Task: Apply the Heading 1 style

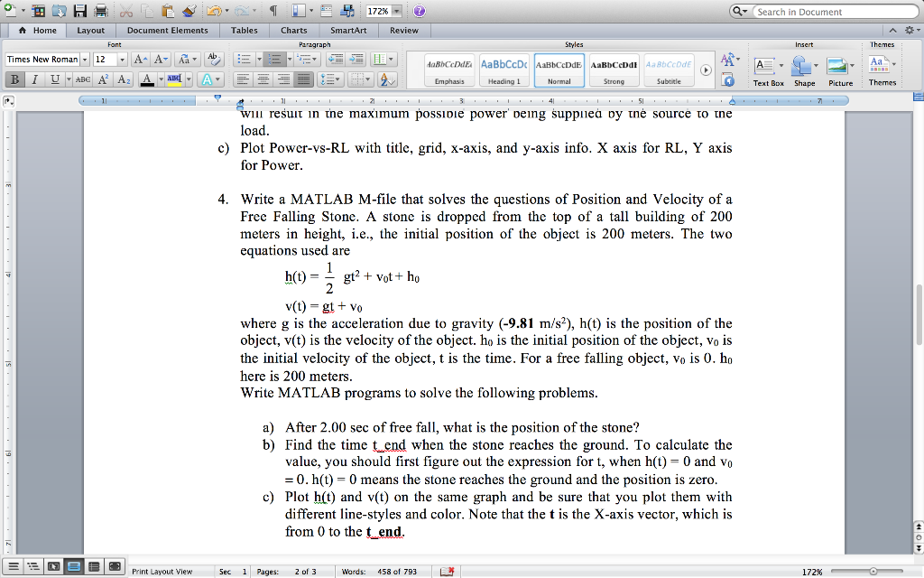Action: coord(504,69)
